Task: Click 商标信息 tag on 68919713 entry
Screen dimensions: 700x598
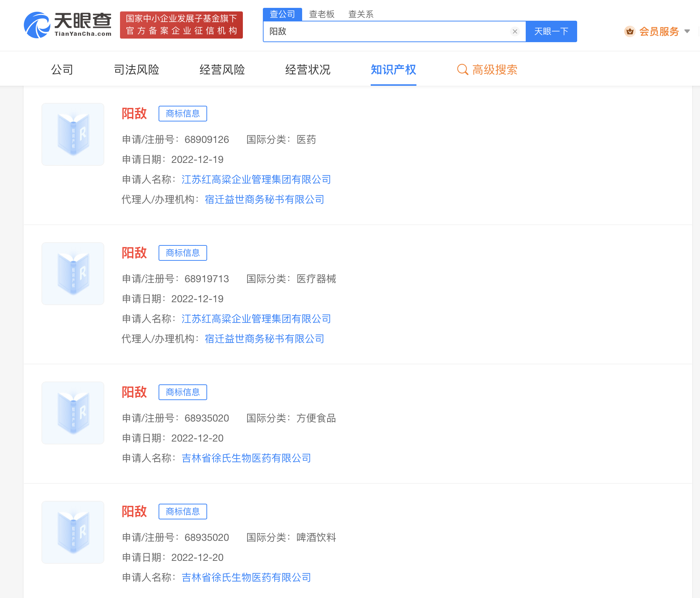Action: pyautogui.click(x=183, y=253)
